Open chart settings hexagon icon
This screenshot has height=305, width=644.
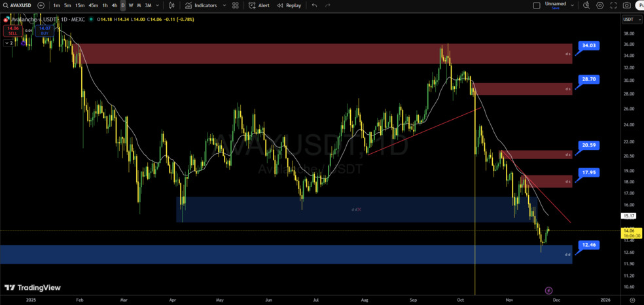pyautogui.click(x=600, y=5)
